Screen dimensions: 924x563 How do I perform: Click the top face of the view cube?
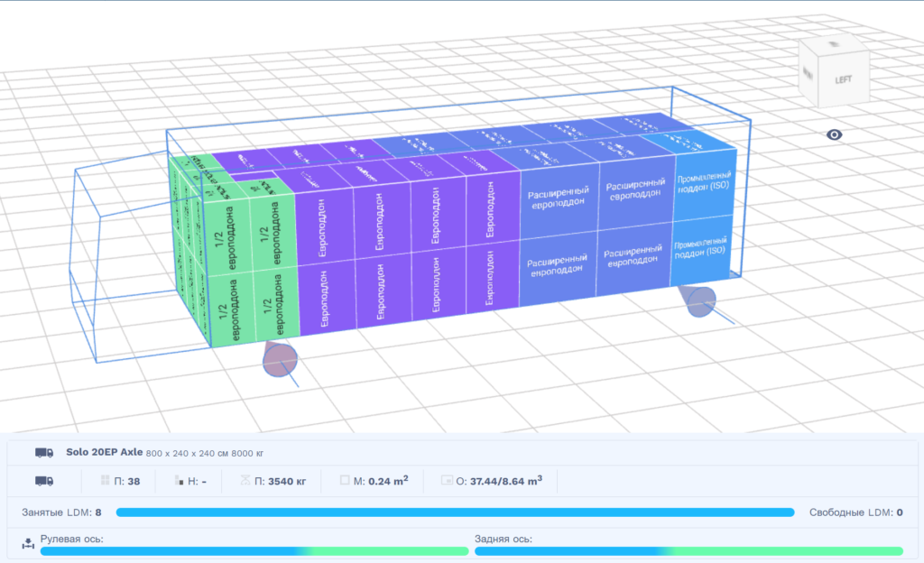coord(836,44)
